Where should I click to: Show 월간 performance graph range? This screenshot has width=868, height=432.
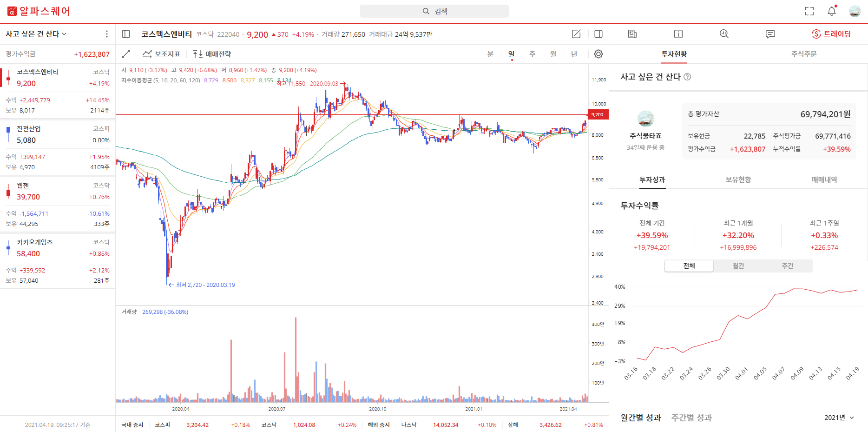(x=738, y=266)
